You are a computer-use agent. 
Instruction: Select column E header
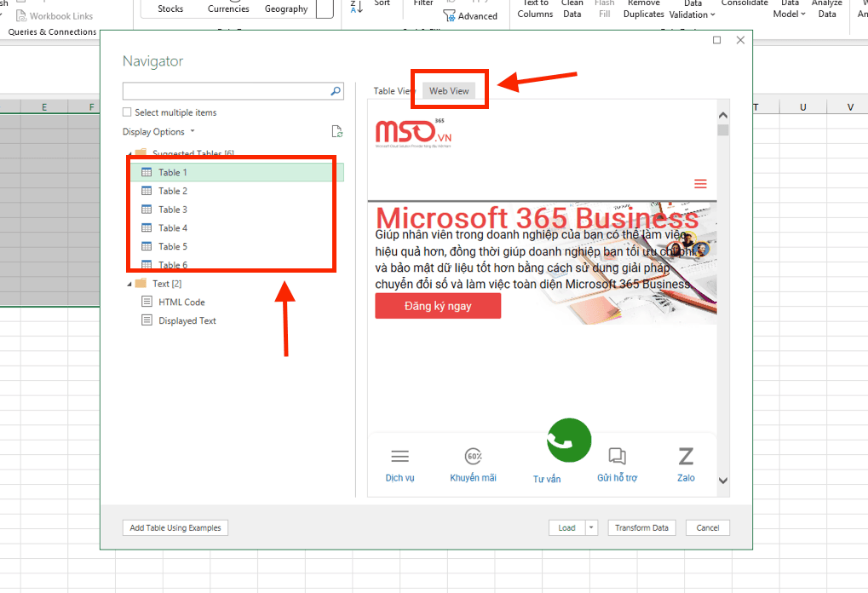coord(44,107)
